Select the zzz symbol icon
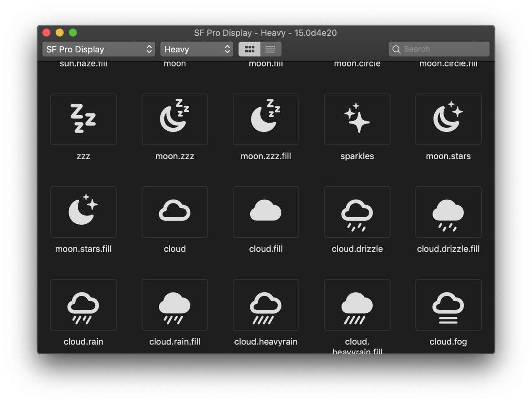Screen dimensions: 532x403 tap(83, 119)
